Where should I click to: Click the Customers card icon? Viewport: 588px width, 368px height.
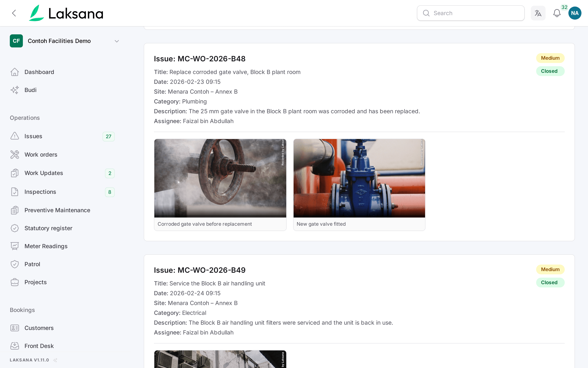click(x=14, y=328)
